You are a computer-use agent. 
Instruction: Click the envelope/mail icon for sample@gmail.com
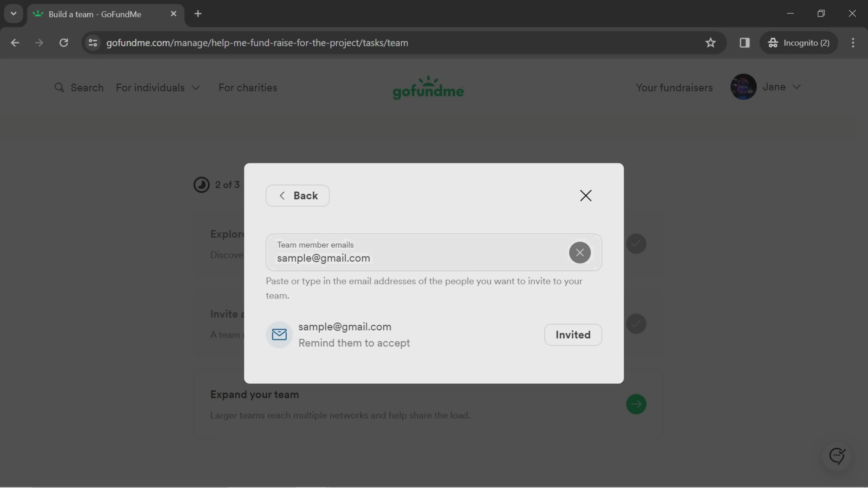coord(278,334)
